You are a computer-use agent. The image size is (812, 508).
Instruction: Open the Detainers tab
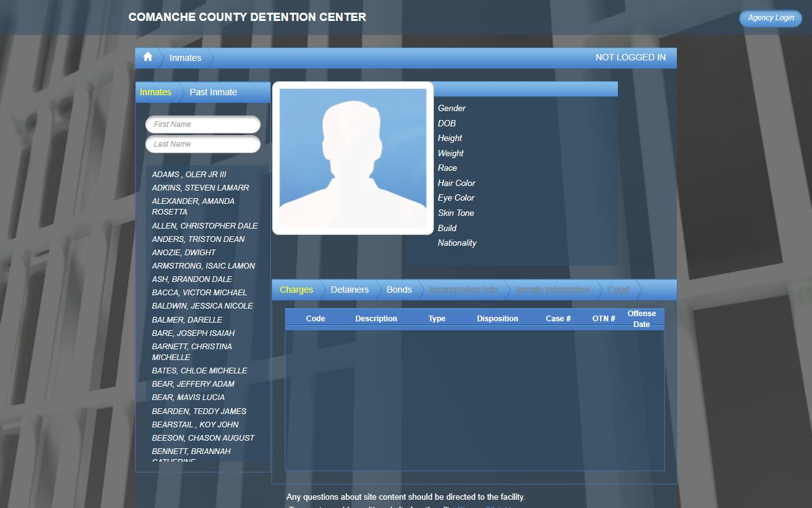350,290
